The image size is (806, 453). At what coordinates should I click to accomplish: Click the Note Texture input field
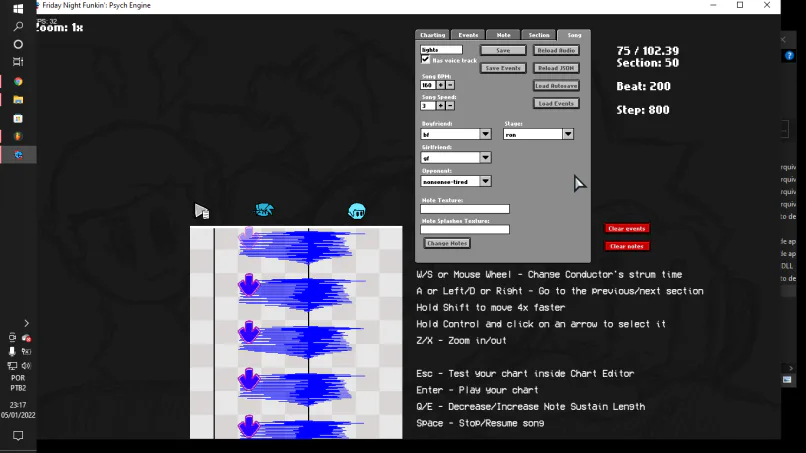[x=465, y=209]
